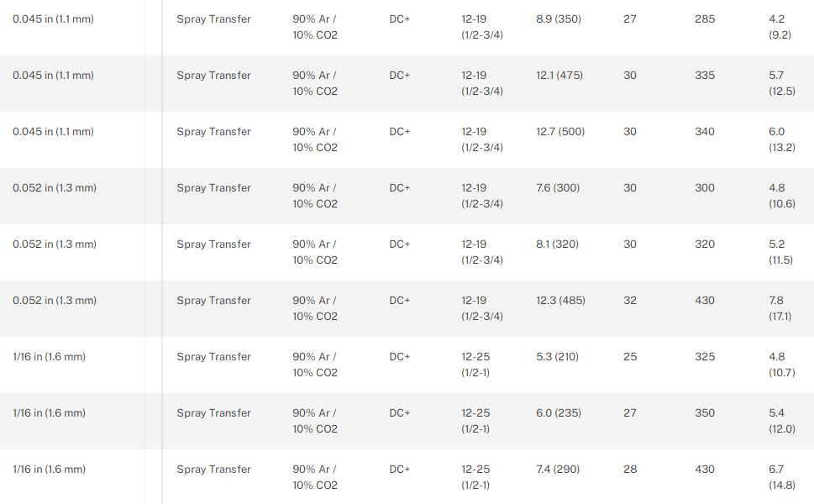Click the 12.7 (500) wire feed cell
Image resolution: width=814 pixels, height=504 pixels.
click(x=560, y=132)
